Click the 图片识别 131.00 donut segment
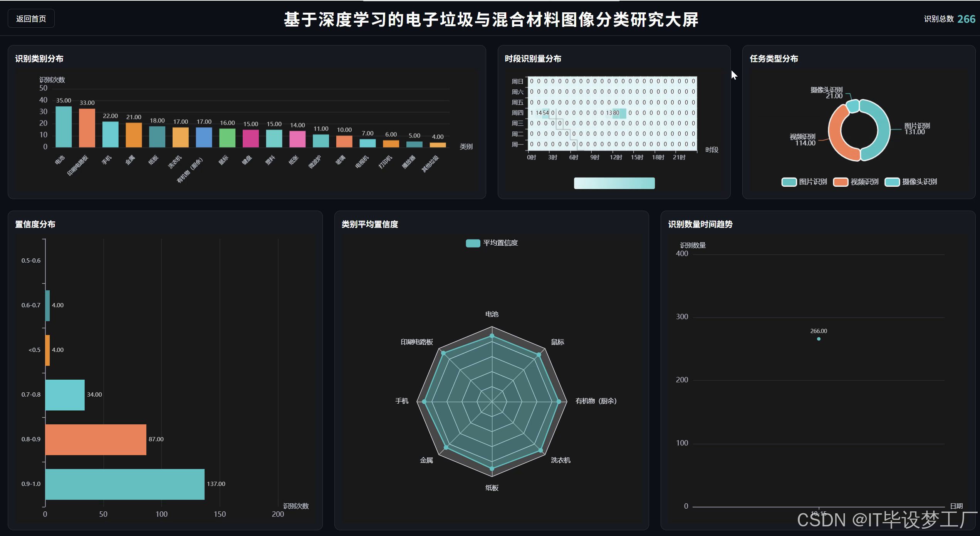This screenshot has width=980, height=536. point(884,130)
